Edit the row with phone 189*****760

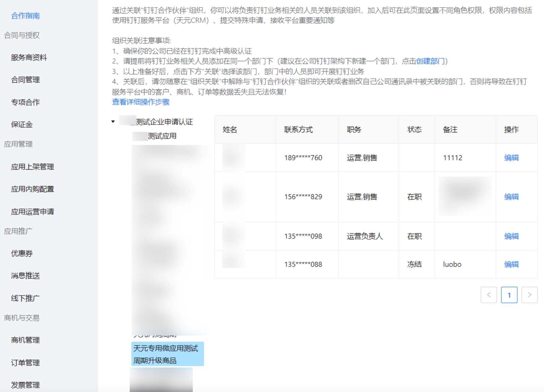click(x=512, y=158)
